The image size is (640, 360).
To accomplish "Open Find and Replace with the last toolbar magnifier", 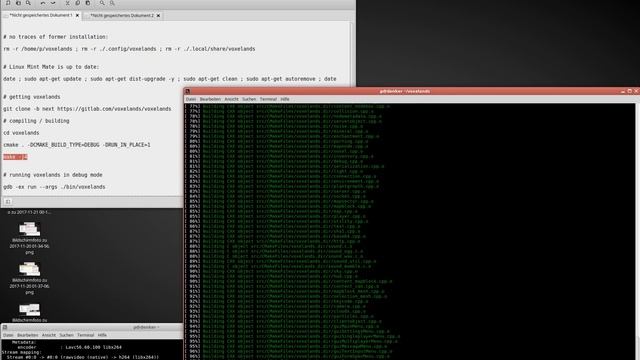I will (x=112, y=3).
